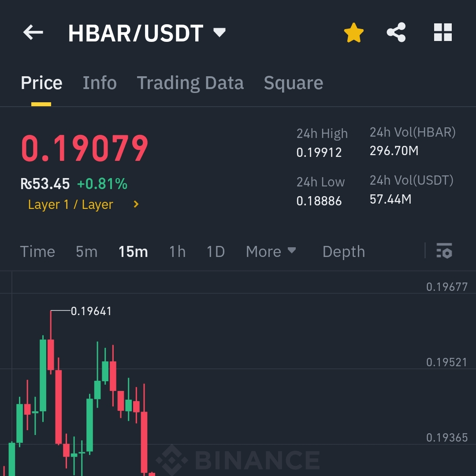Tap the HBAR/USDT pair title
This screenshot has width=476, height=476.
(x=136, y=33)
